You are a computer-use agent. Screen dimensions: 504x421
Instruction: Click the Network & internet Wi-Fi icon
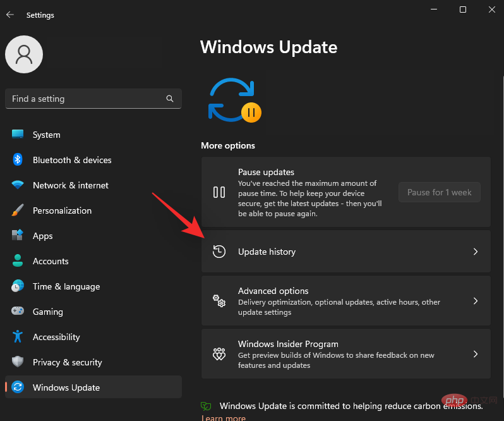[x=18, y=185]
